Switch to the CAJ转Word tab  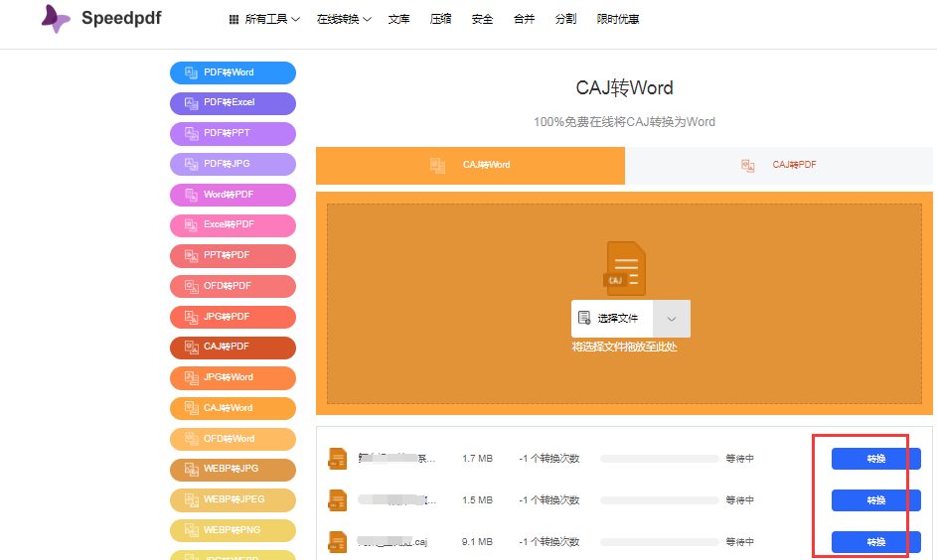tap(470, 166)
